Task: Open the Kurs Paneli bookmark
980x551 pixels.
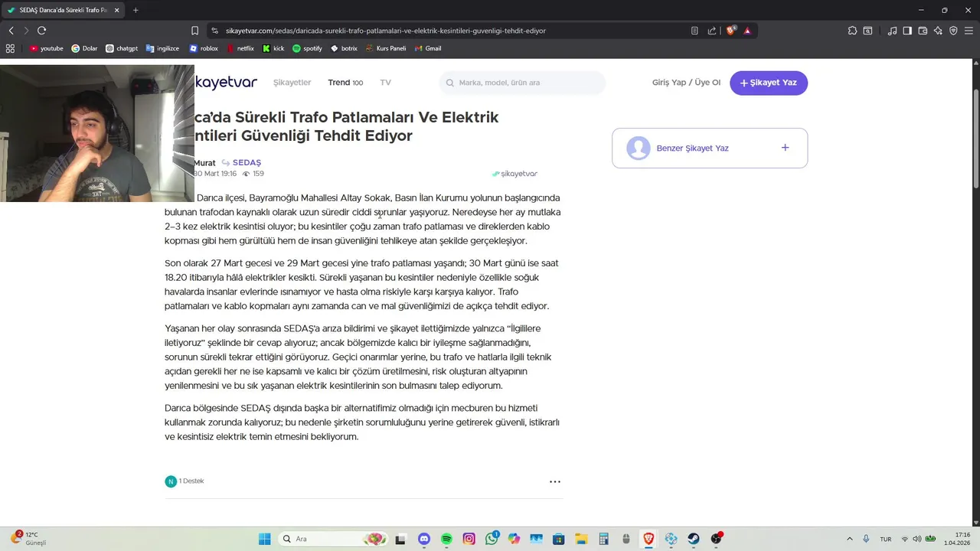Action: (x=386, y=48)
